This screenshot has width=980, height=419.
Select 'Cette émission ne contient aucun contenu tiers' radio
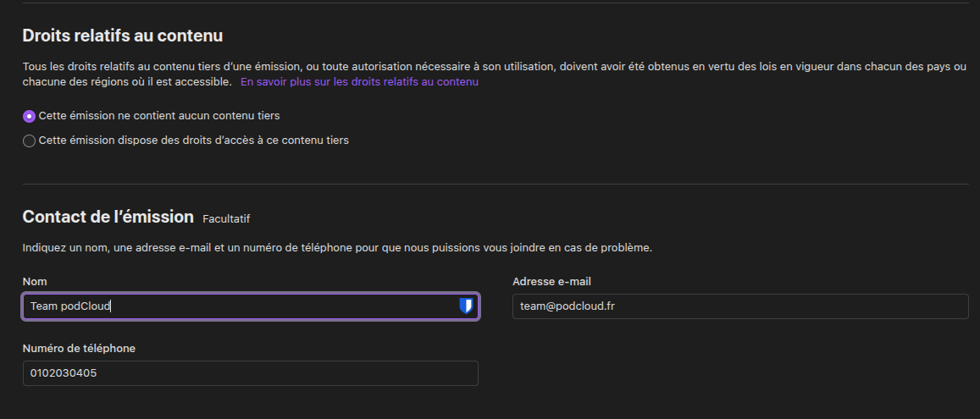(x=29, y=116)
